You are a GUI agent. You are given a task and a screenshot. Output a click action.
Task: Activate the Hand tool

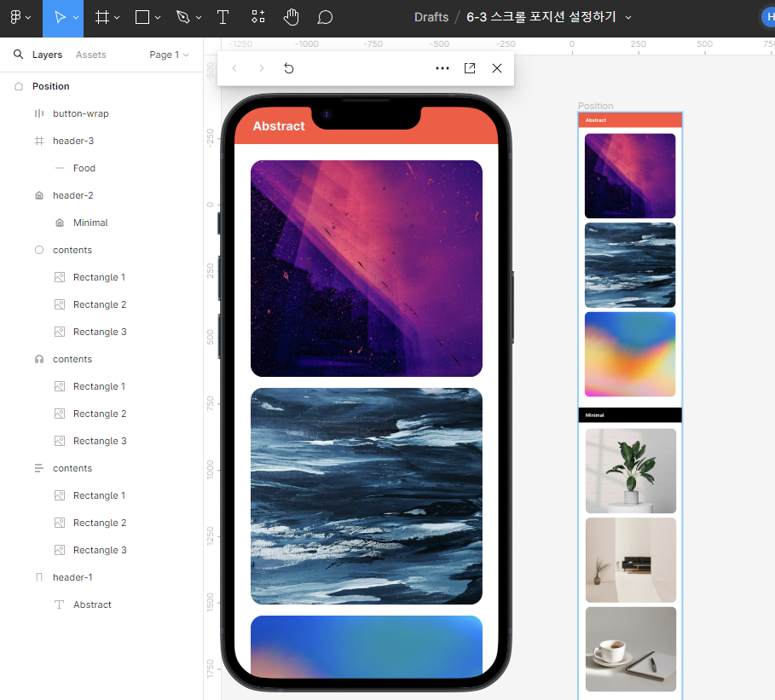[x=291, y=17]
